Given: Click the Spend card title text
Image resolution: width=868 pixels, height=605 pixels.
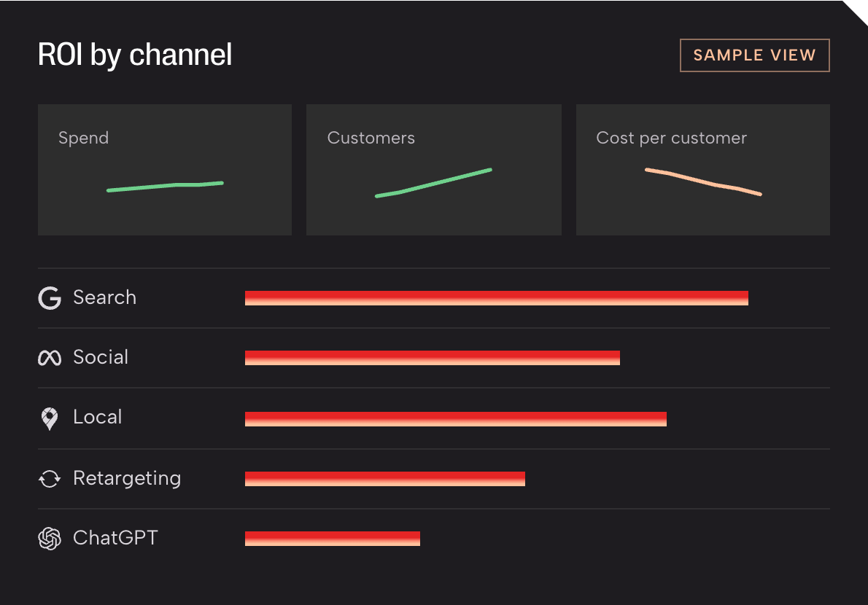Looking at the screenshot, I should (84, 138).
